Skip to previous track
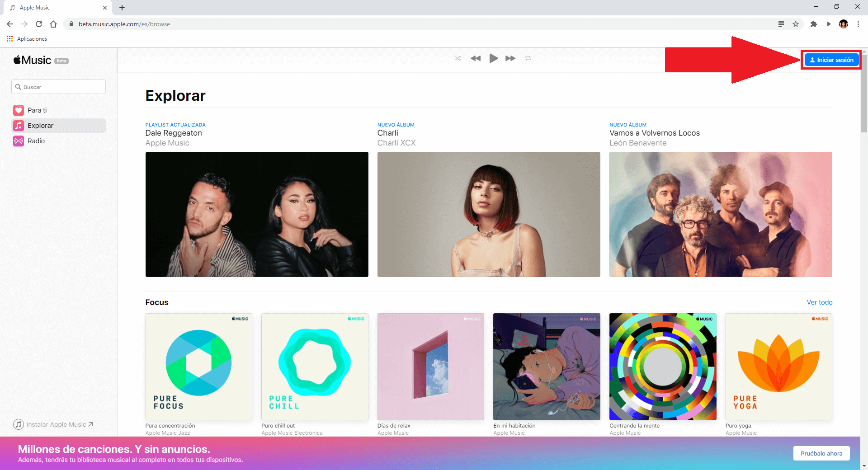The height and width of the screenshot is (470, 868). [475, 58]
